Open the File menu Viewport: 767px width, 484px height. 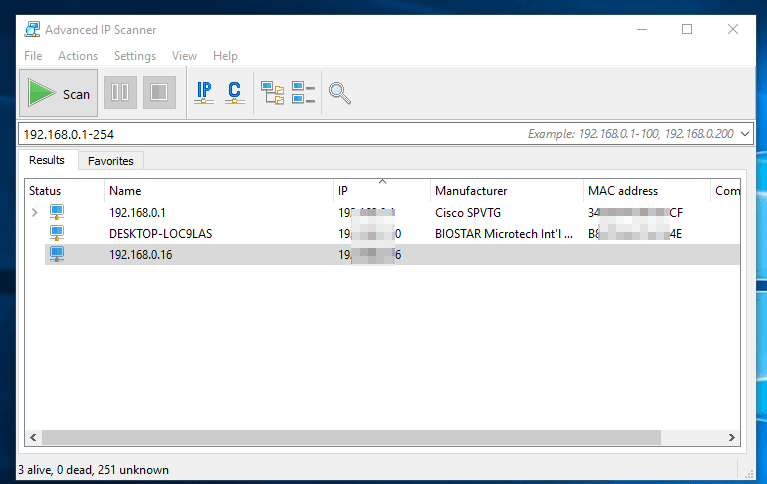tap(33, 56)
